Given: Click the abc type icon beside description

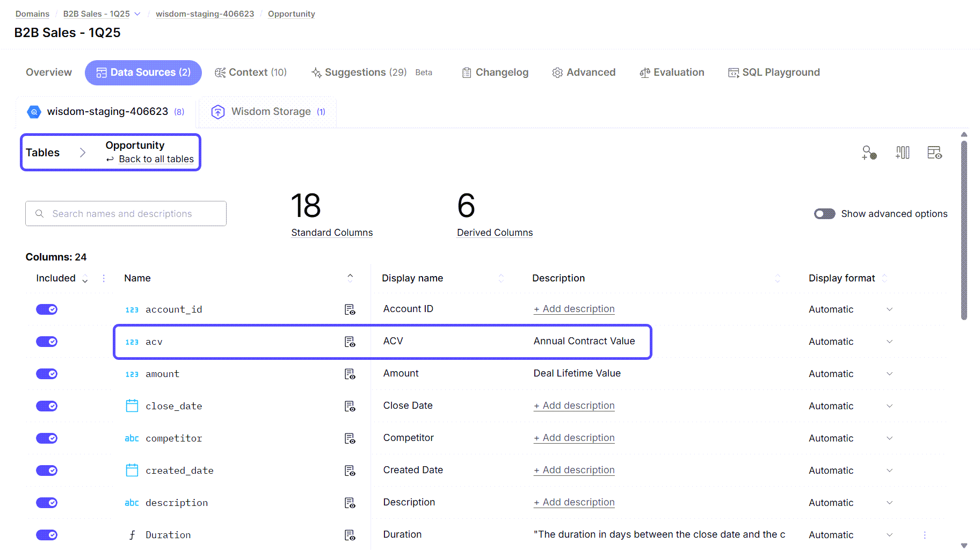Looking at the screenshot, I should (132, 503).
